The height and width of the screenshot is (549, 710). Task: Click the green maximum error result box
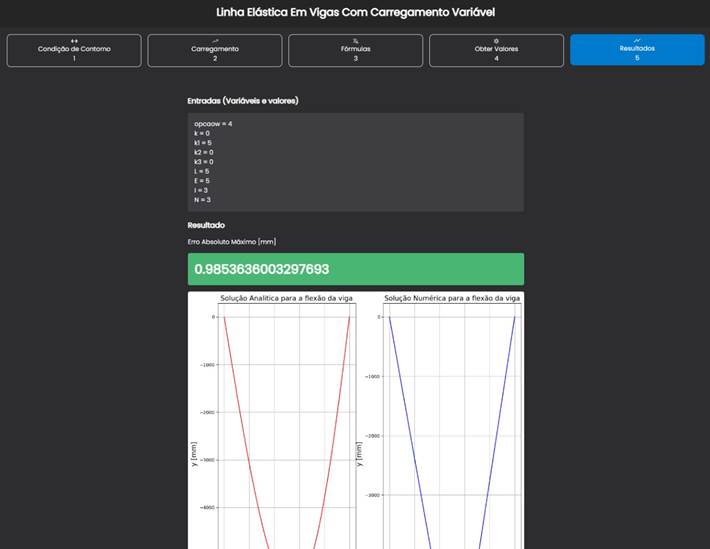click(x=355, y=269)
